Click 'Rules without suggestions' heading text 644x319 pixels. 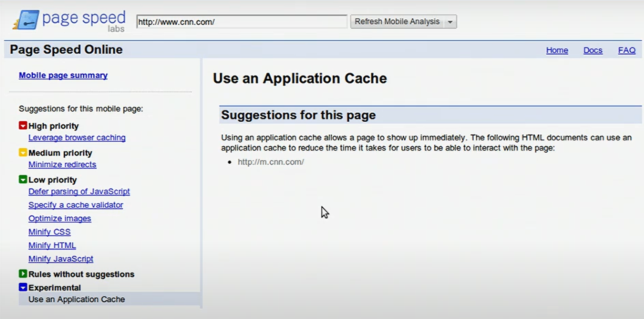[x=82, y=274]
